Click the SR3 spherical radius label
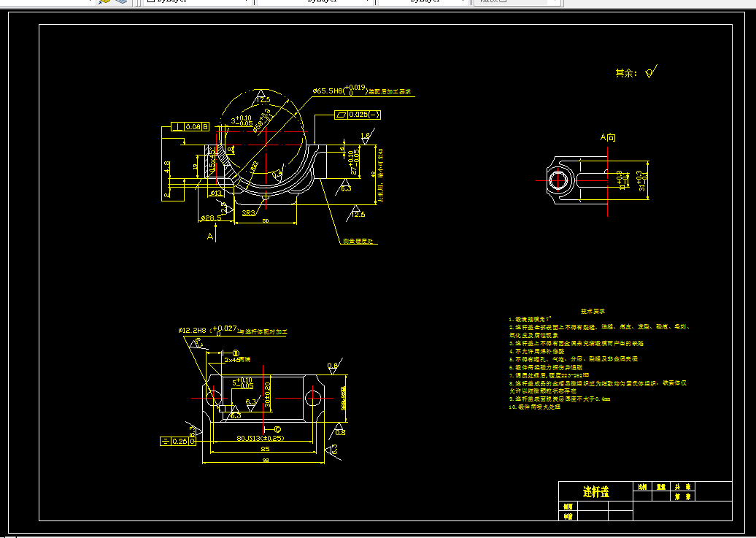This screenshot has width=756, height=538. tap(248, 212)
